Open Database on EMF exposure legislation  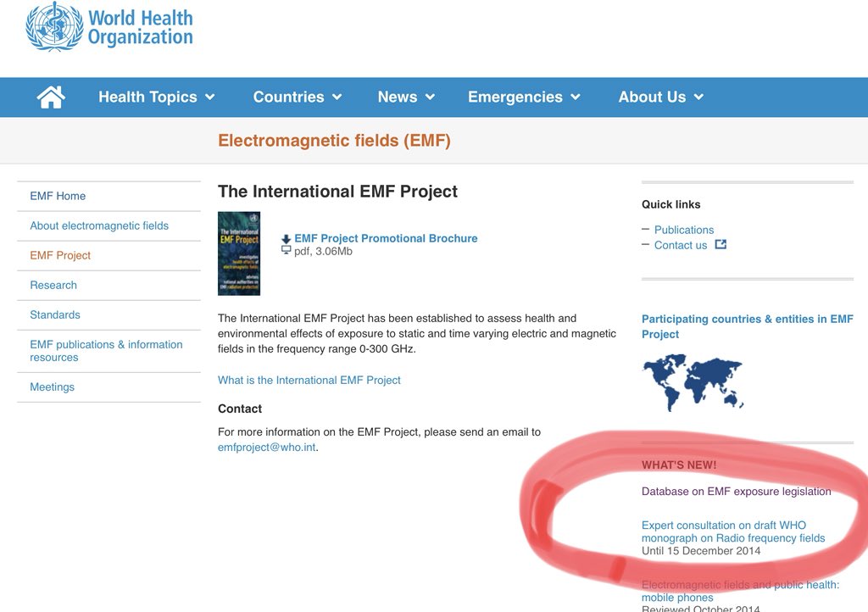[737, 492]
